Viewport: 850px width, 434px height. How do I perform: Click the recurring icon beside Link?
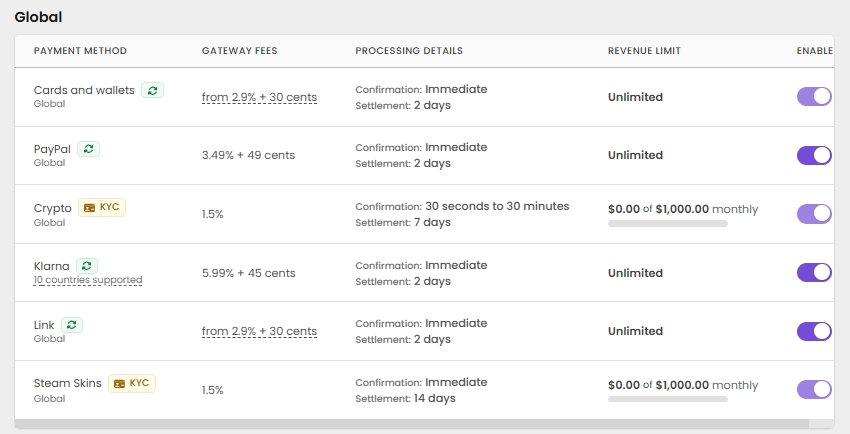72,325
